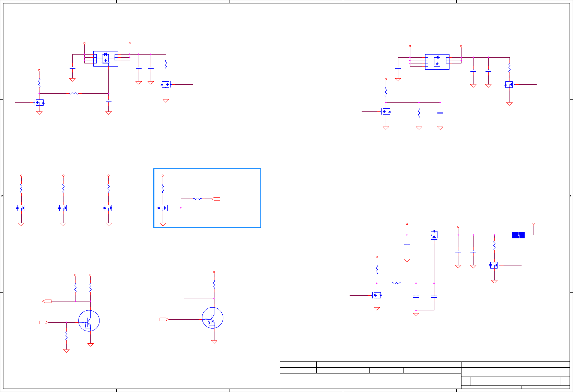Select horizontal gate resistor in lower-right circuit

[x=396, y=283]
